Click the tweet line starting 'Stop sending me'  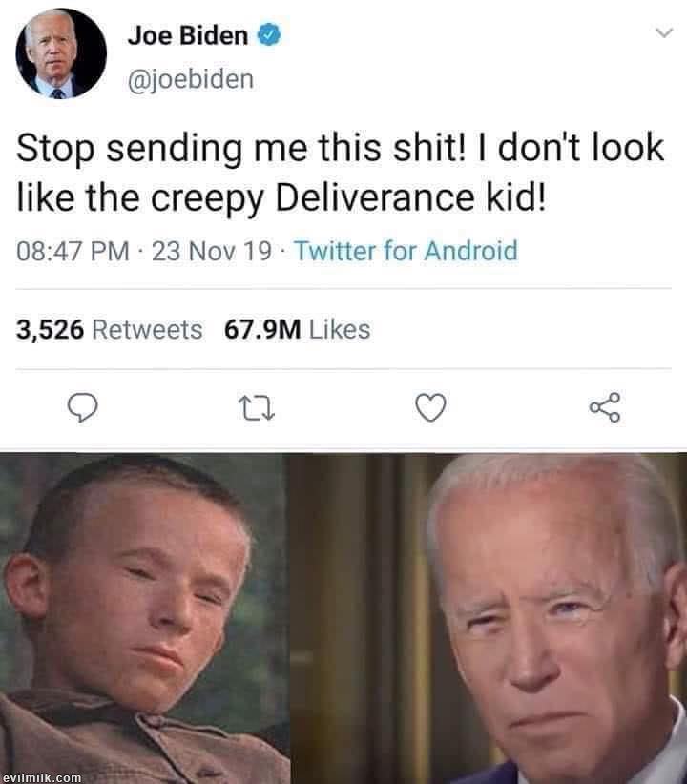pyautogui.click(x=341, y=149)
